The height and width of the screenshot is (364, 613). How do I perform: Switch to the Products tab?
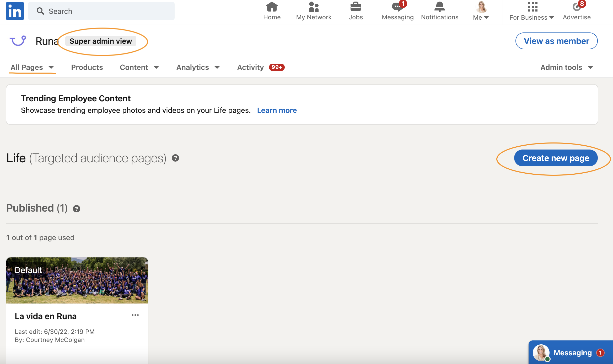click(x=87, y=67)
